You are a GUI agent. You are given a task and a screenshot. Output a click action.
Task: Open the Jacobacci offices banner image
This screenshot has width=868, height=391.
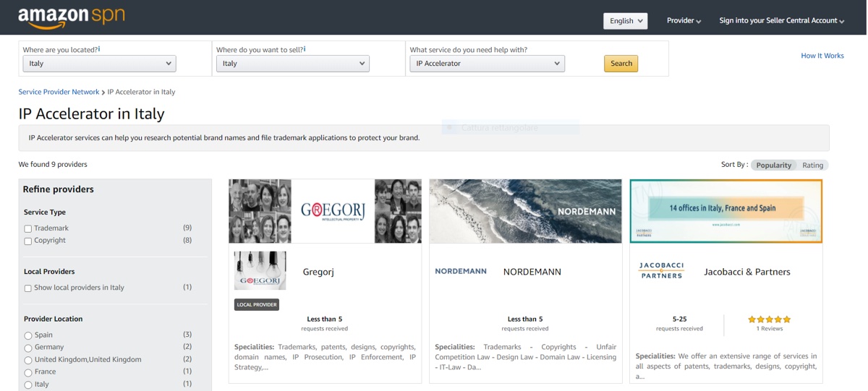726,211
